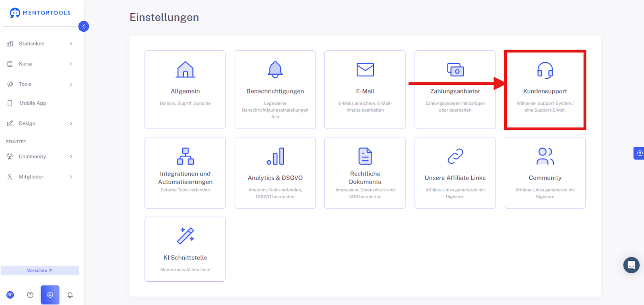Open Kundensupport settings title
The width and height of the screenshot is (644, 305).
(545, 91)
